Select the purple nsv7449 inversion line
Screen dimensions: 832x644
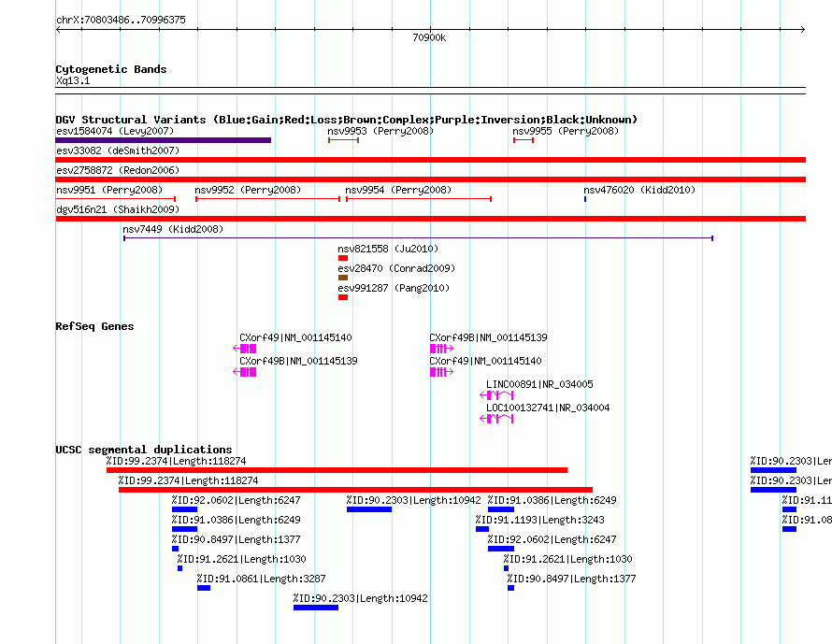click(x=418, y=238)
